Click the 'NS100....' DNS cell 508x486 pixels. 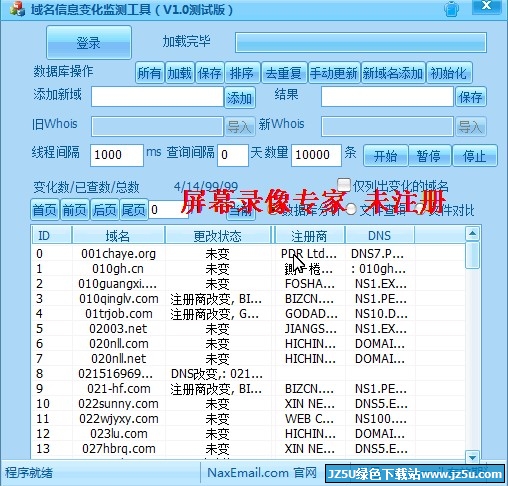click(x=381, y=419)
